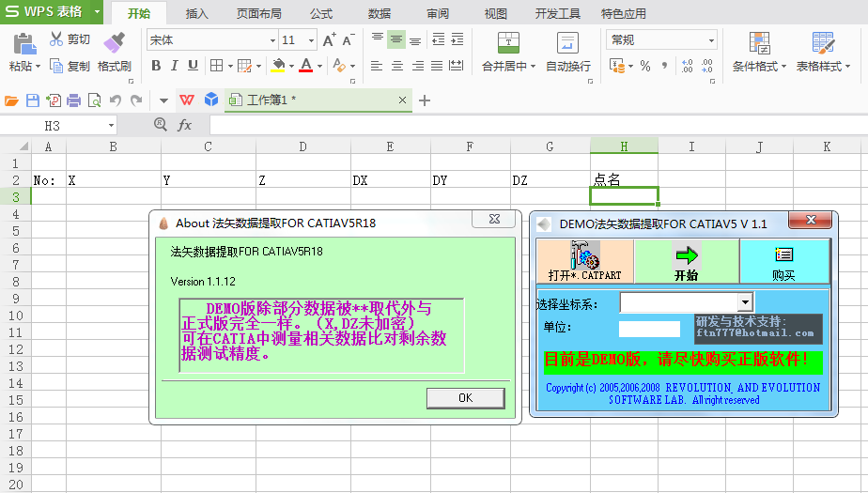The height and width of the screenshot is (493, 868).
Task: Switch to the 开发工具 ribbon tab
Action: (x=557, y=13)
